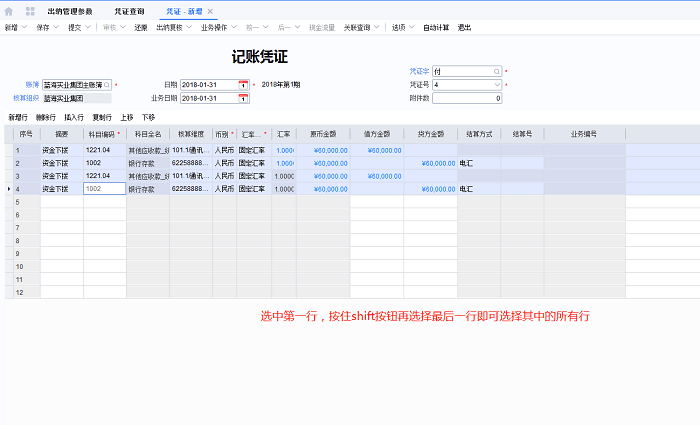Click 还原 in the toolbar
The width and height of the screenshot is (700, 425).
click(141, 28)
